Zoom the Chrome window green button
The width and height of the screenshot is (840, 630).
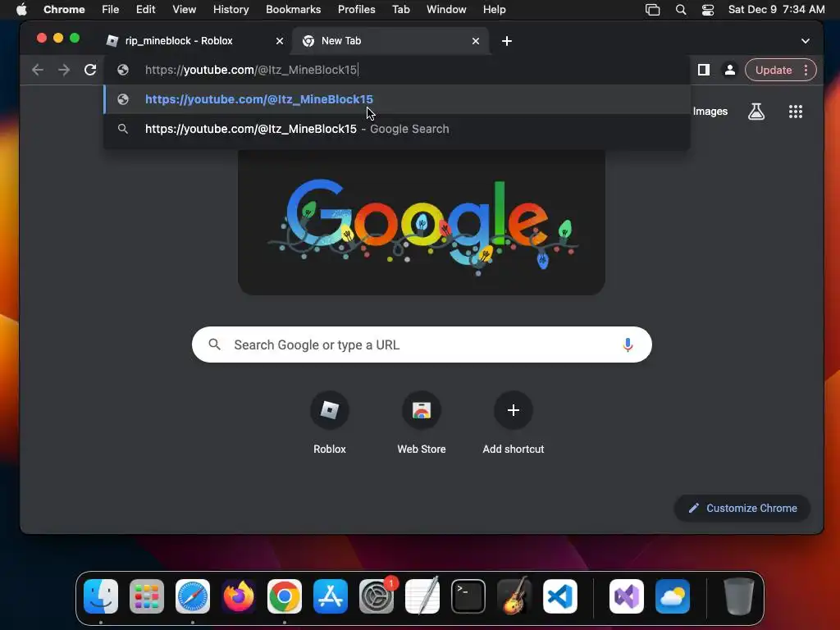click(75, 38)
